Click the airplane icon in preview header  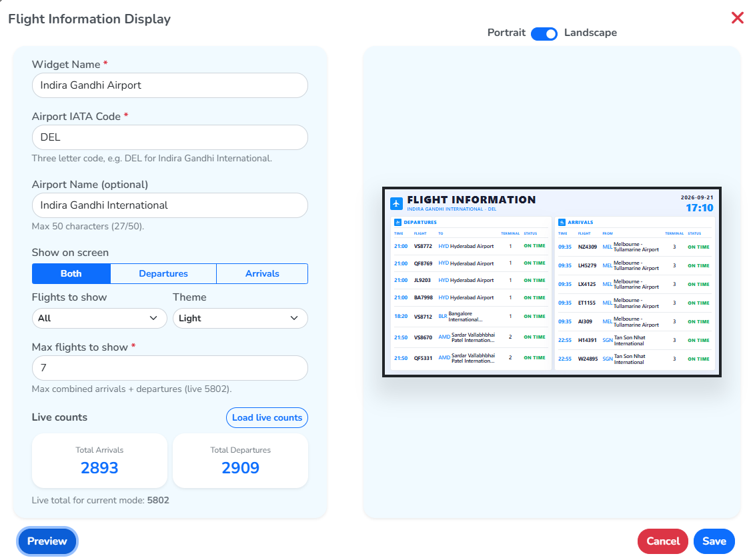click(x=396, y=203)
